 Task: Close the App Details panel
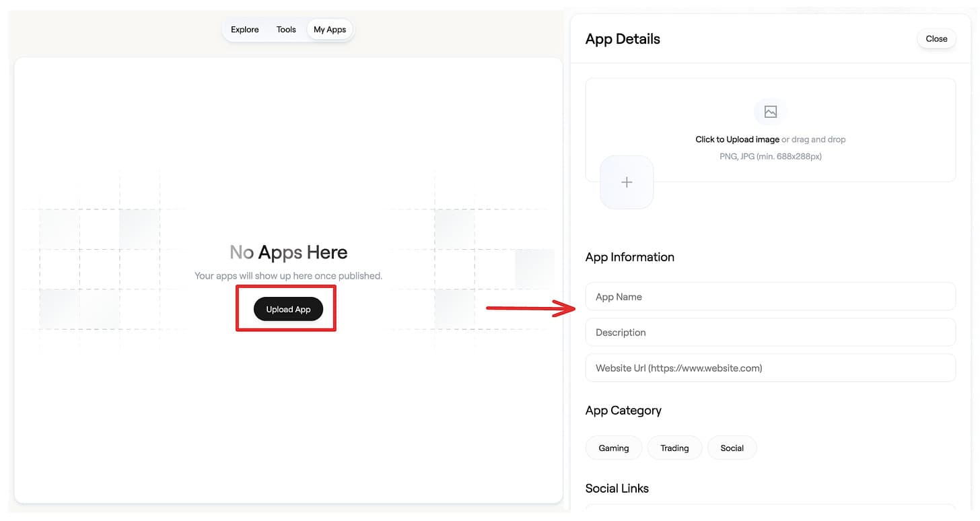[936, 38]
